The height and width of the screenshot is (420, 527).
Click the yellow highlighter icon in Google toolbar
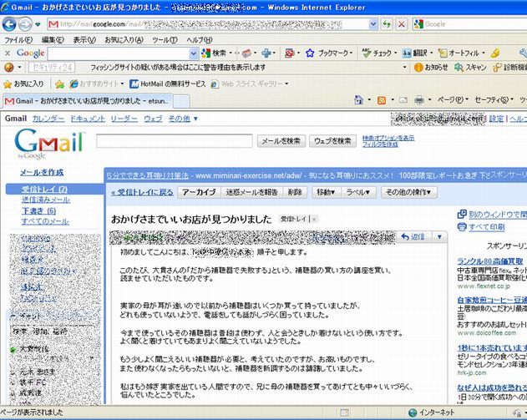click(495, 53)
